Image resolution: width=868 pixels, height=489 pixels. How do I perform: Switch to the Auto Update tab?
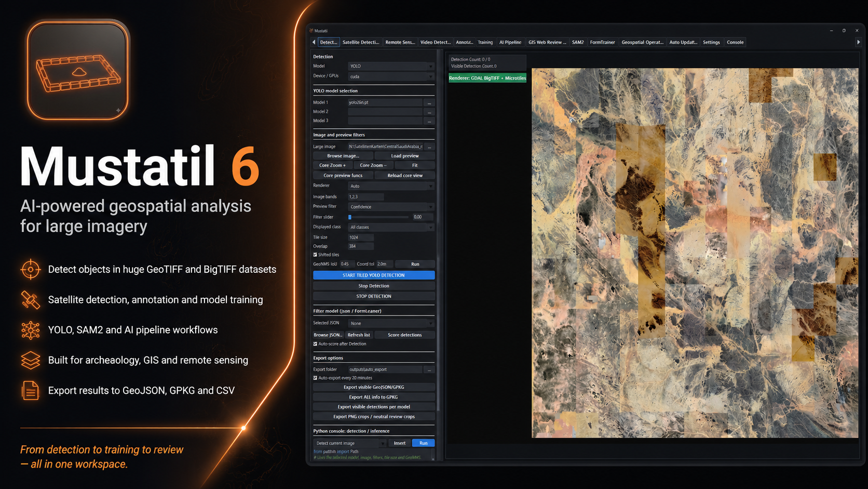[683, 42]
